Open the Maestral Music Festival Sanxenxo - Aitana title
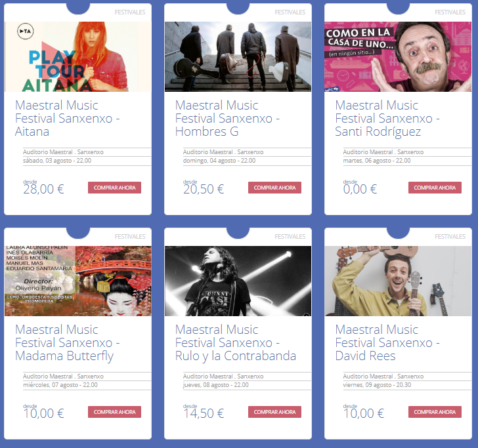This screenshot has width=478, height=448. click(x=68, y=118)
